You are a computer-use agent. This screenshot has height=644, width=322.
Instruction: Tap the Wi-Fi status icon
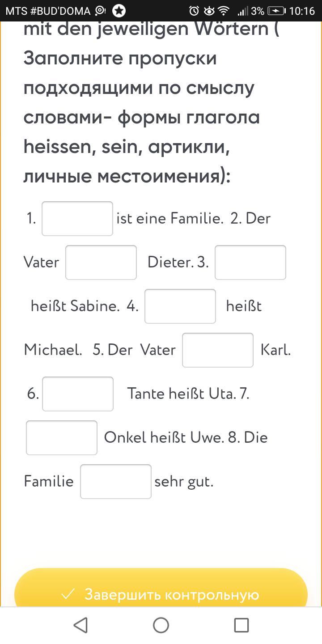[x=224, y=11]
